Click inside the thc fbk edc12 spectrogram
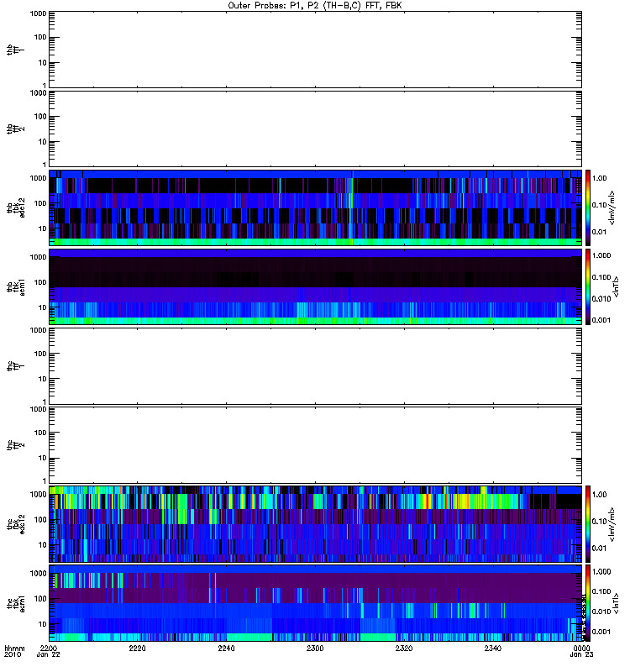 coord(315,524)
